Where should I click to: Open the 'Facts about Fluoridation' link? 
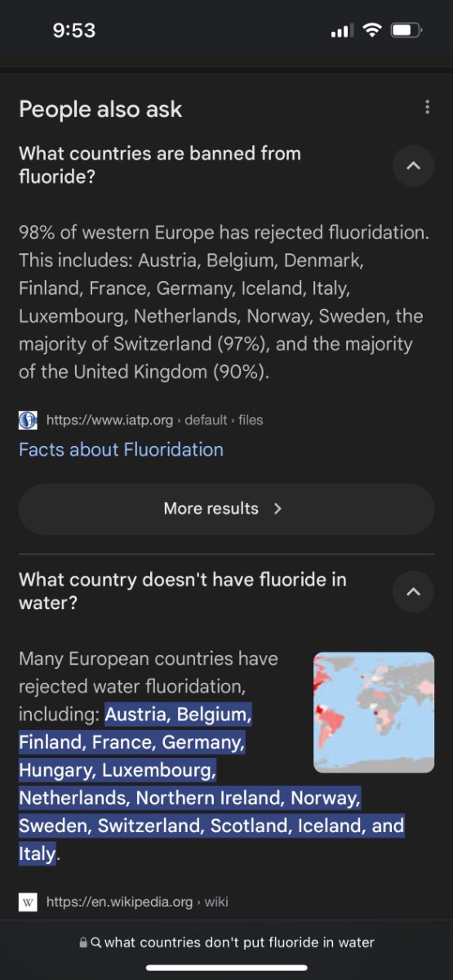[x=121, y=449]
